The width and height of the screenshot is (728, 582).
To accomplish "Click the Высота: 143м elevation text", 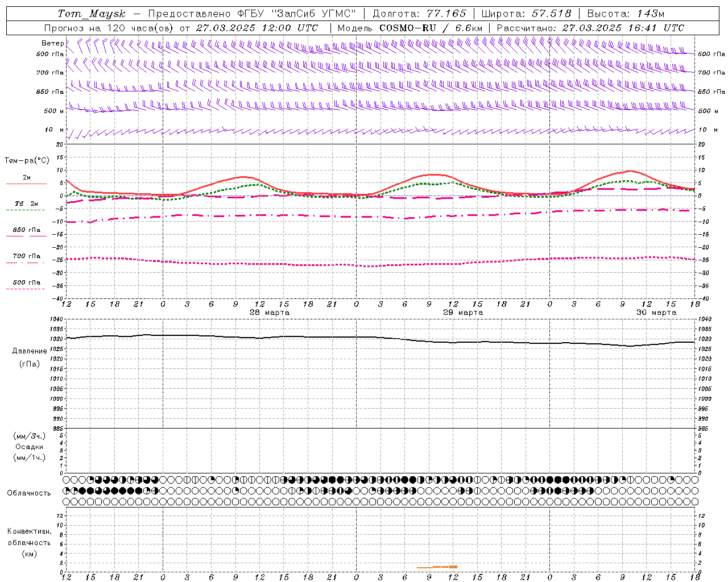I will click(626, 14).
